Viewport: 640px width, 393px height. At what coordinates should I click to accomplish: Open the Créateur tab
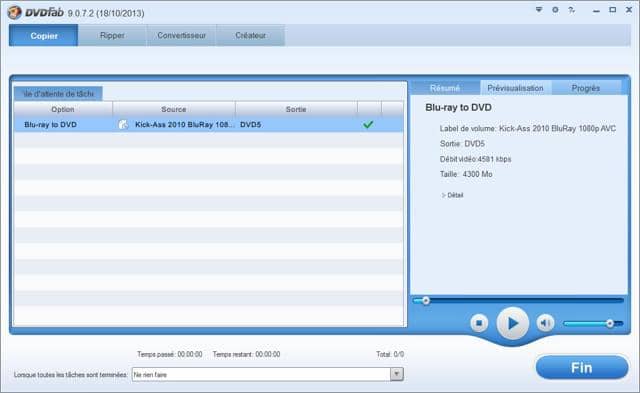tap(251, 36)
